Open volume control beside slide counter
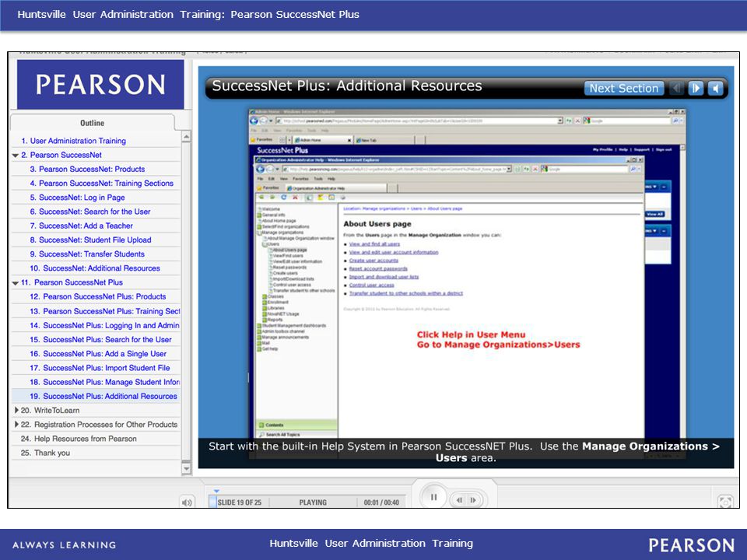This screenshot has width=747, height=560. [187, 502]
